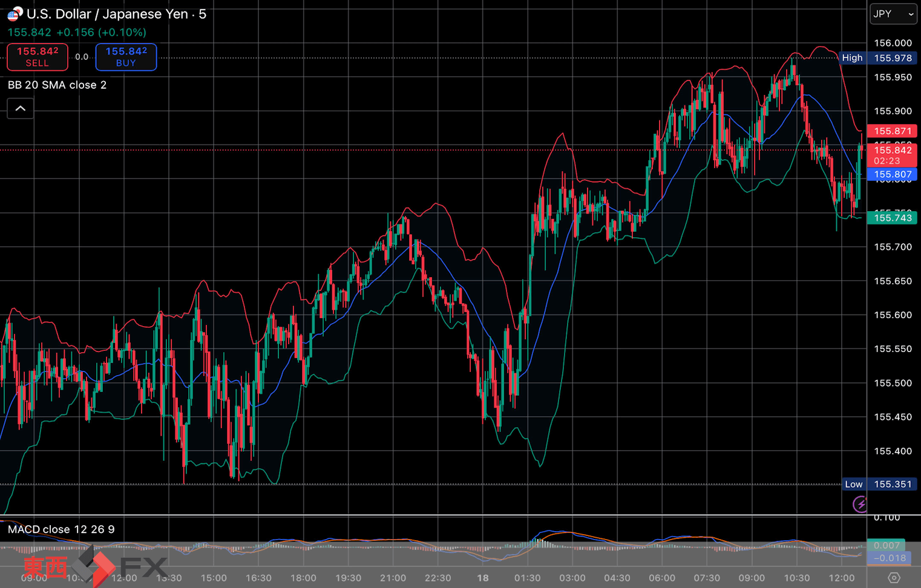Click the current price 155.842 countdown label

892,155
